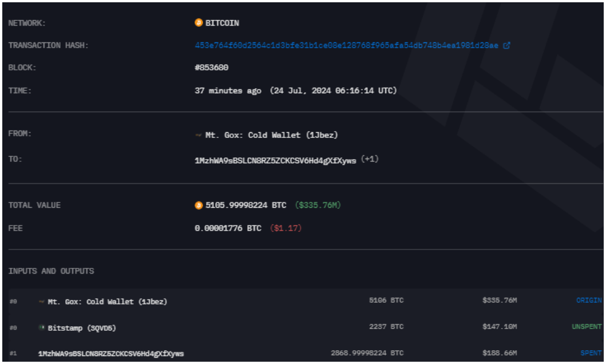
Task: Click the TOTAL VALUE field label
Action: 34,205
